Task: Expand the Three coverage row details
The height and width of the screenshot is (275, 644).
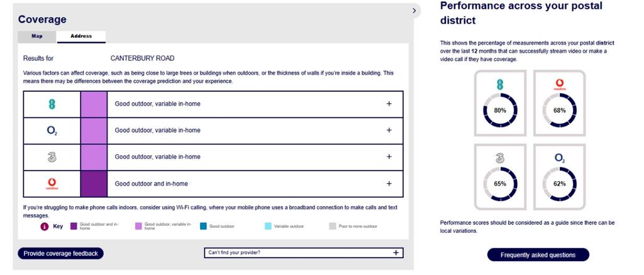Action: tap(389, 157)
